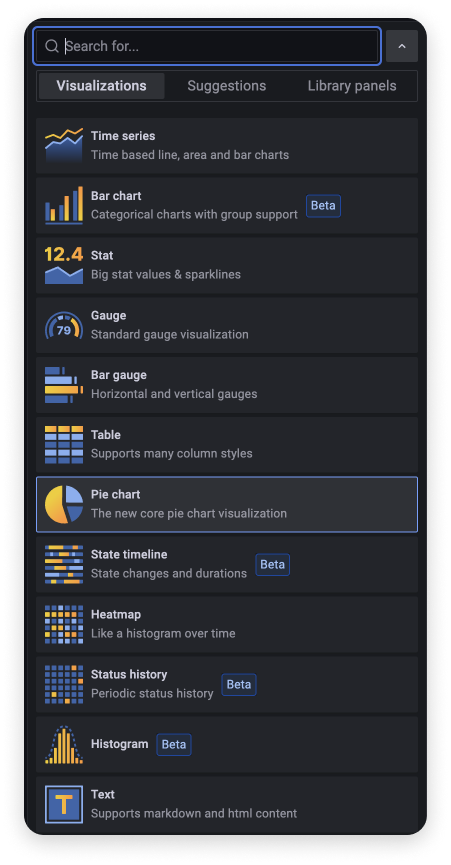Focus the Search for... input field

tap(207, 46)
